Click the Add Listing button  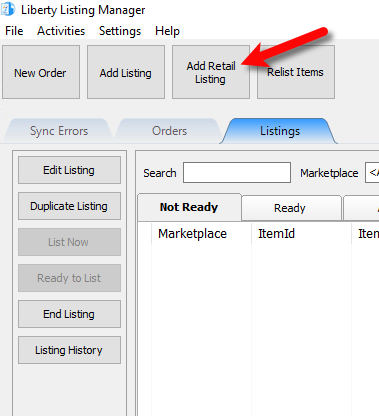pyautogui.click(x=126, y=72)
